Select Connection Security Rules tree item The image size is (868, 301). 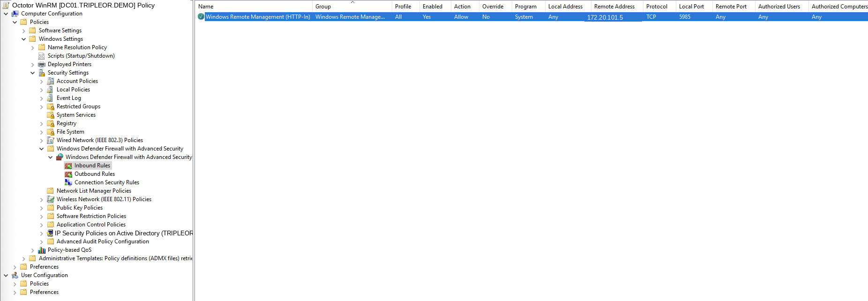pos(107,182)
